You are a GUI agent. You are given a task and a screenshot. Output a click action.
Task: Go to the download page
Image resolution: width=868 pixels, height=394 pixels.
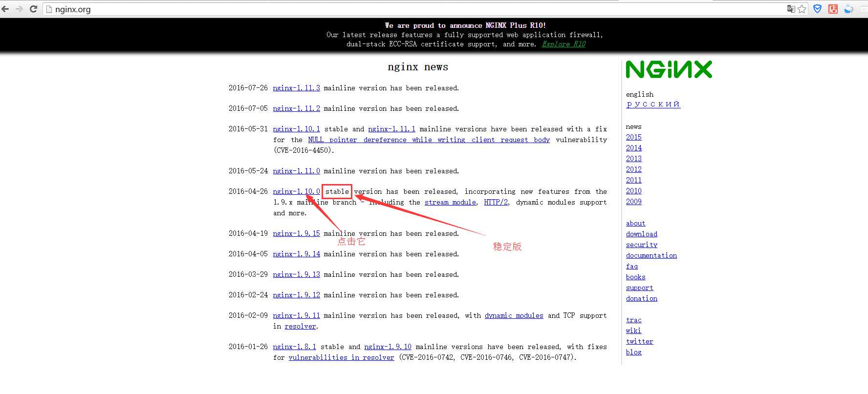pyautogui.click(x=641, y=234)
